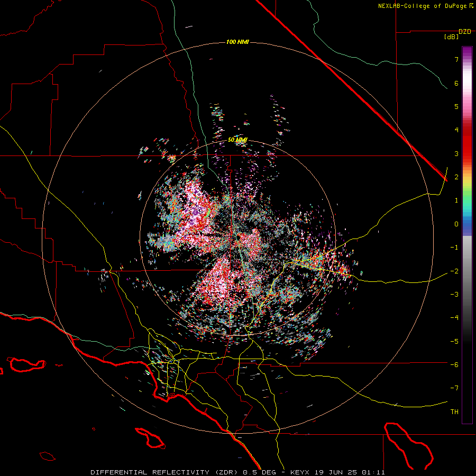This screenshot has width=476, height=476.
Task: Click the -1 value on the dB scale
Action: [454, 248]
